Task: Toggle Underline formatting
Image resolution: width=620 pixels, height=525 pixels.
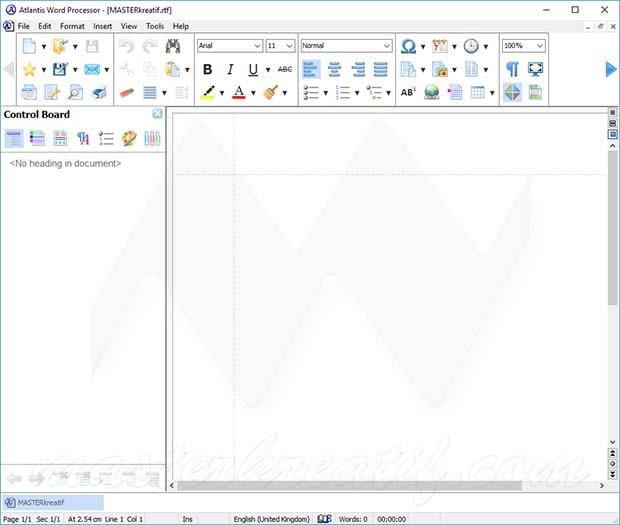Action: [x=253, y=70]
